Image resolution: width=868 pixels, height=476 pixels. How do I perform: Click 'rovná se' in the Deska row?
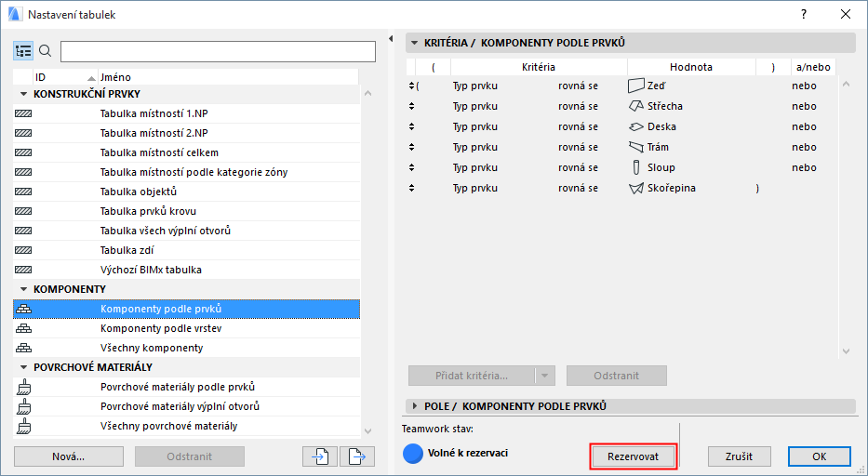click(x=578, y=126)
